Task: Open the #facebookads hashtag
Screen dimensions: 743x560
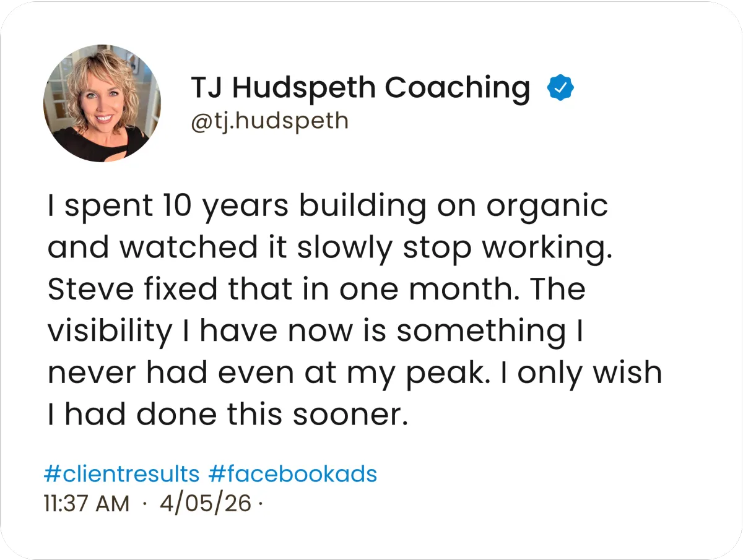Action: 293,474
